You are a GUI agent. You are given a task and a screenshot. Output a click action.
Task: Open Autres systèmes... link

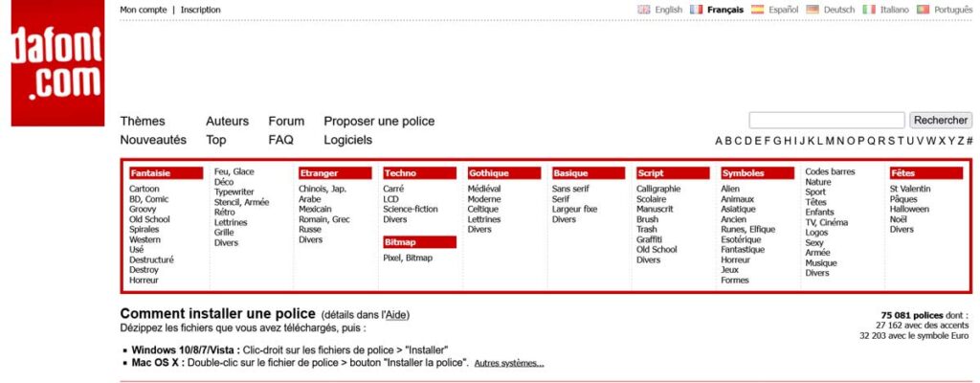coord(509,363)
